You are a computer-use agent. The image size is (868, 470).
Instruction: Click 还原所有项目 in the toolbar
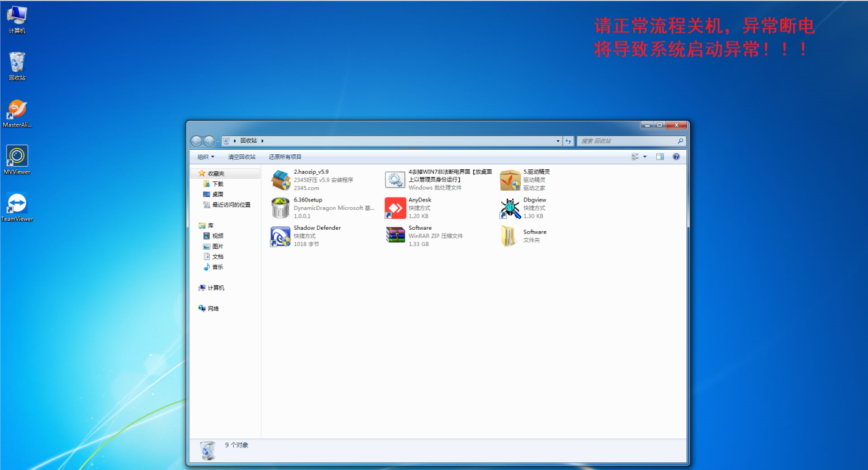(x=285, y=157)
